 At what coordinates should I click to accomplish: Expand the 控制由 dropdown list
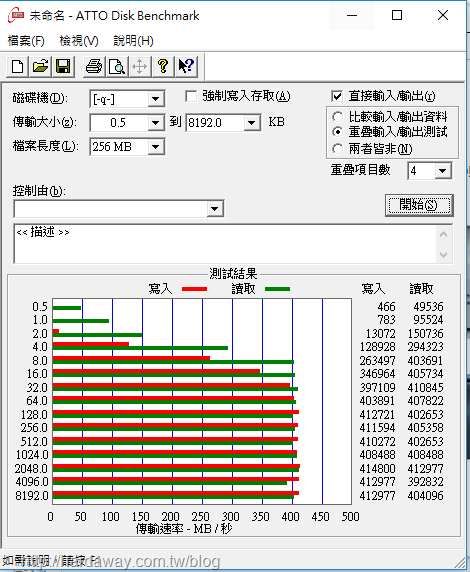coord(215,209)
